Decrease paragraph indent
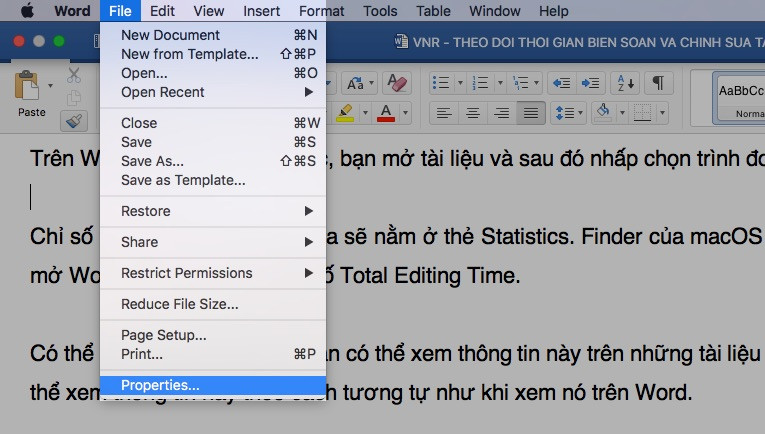The height and width of the screenshot is (434, 765). click(x=560, y=83)
